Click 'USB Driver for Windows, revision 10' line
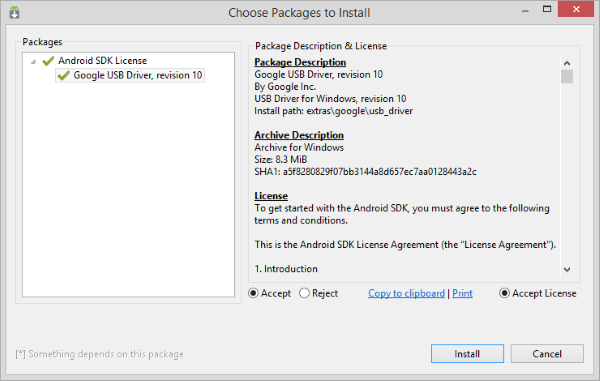Image resolution: width=600 pixels, height=381 pixels. (330, 99)
